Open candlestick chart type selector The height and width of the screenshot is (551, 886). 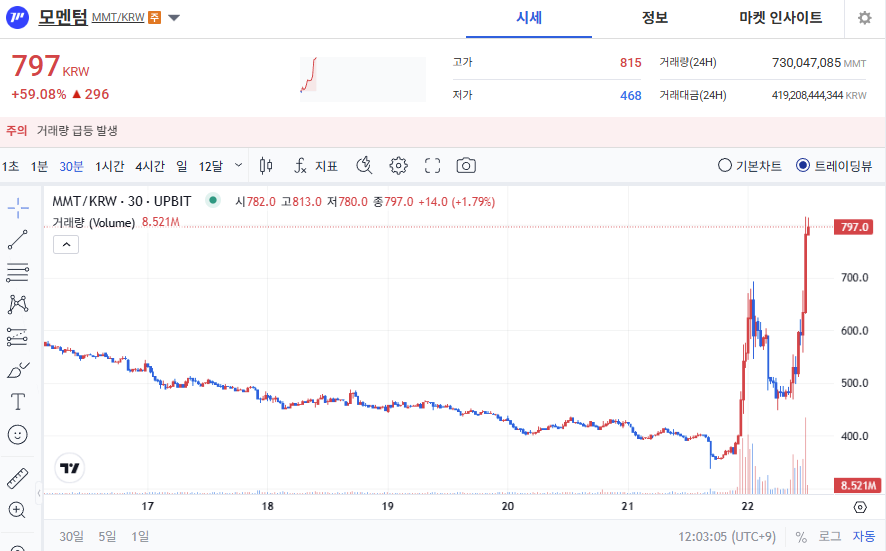[x=265, y=166]
